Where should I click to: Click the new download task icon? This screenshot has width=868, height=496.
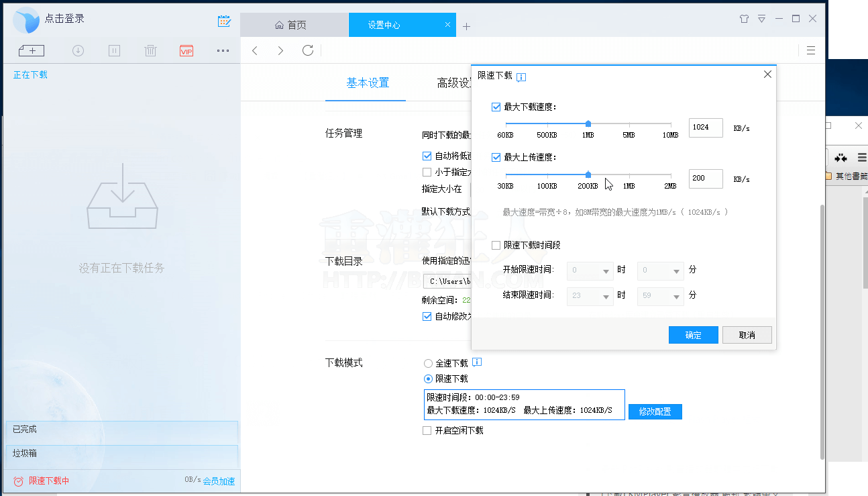(x=32, y=50)
